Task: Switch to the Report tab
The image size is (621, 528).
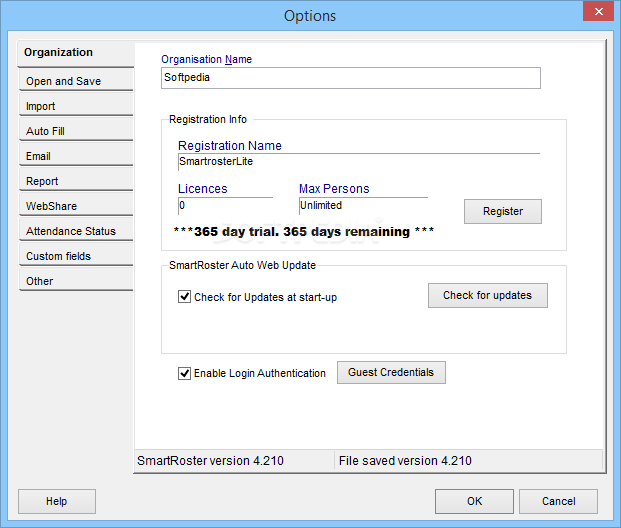Action: 76,181
